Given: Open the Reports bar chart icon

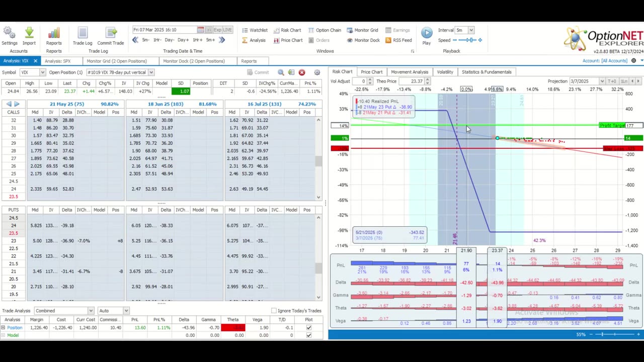Looking at the screenshot, I should tap(54, 33).
